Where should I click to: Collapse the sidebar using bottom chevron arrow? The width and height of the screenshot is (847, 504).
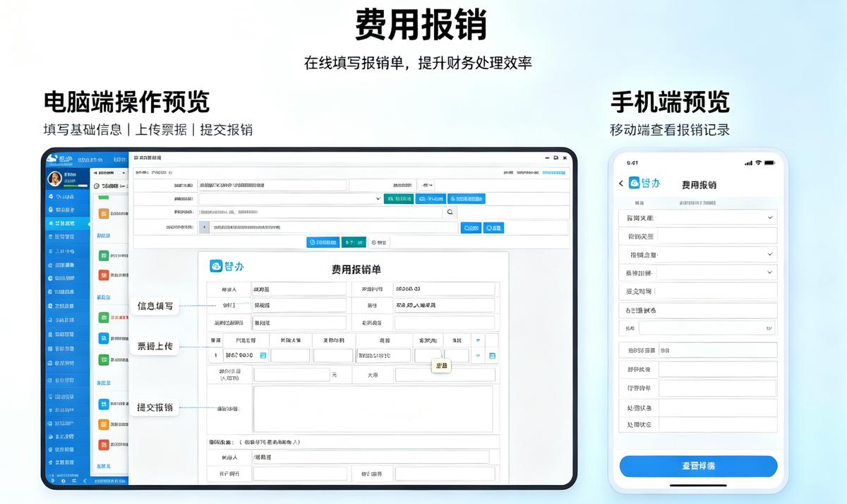(x=84, y=481)
